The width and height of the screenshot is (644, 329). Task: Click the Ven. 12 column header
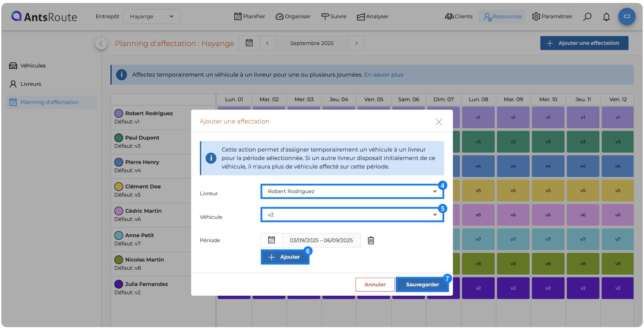tap(618, 100)
